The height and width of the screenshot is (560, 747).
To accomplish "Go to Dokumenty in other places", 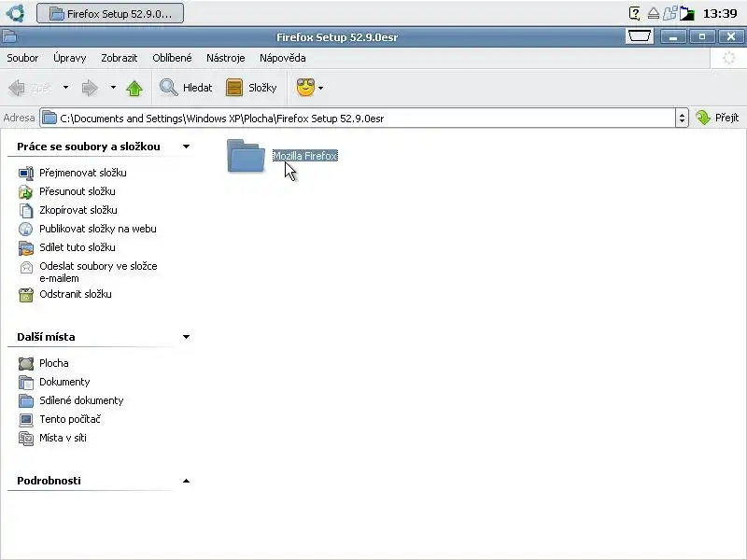I will (x=64, y=382).
